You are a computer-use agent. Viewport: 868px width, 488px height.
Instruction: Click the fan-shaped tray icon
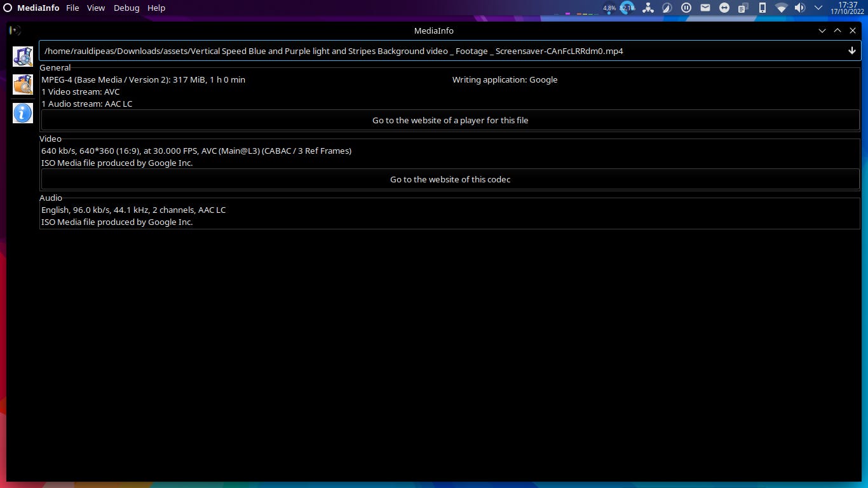coord(648,8)
